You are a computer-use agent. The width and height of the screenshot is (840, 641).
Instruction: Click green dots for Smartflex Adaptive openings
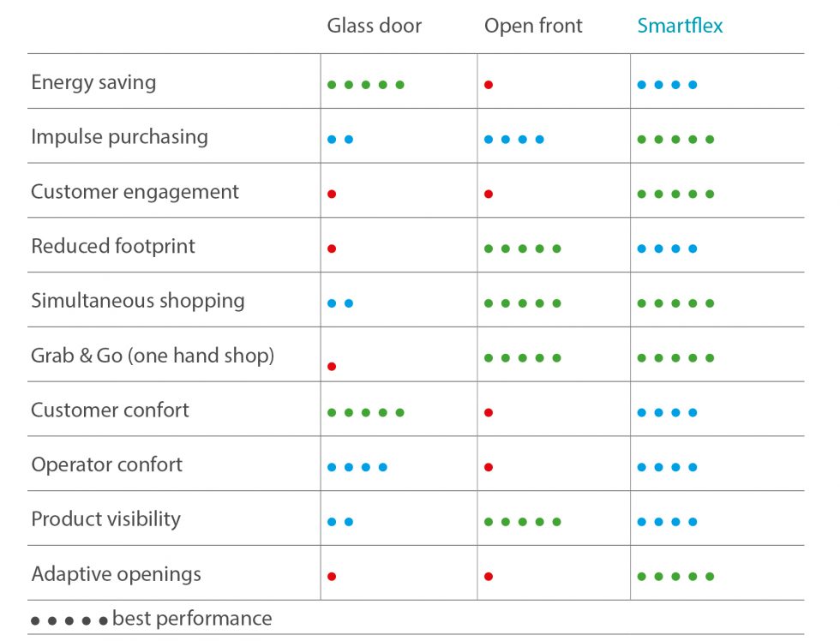coord(675,576)
